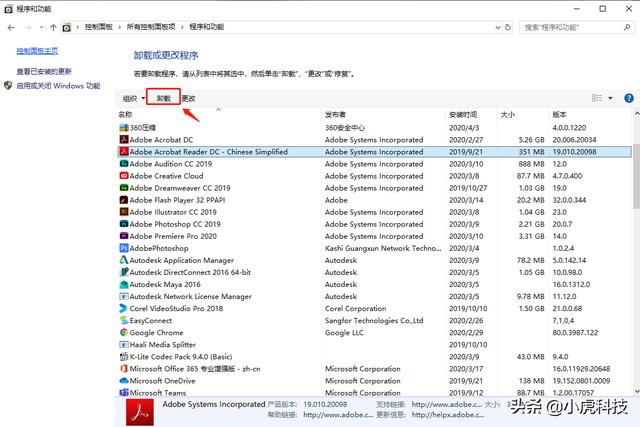Open the 组织 dropdown menu
The height and width of the screenshot is (427, 640).
click(134, 98)
